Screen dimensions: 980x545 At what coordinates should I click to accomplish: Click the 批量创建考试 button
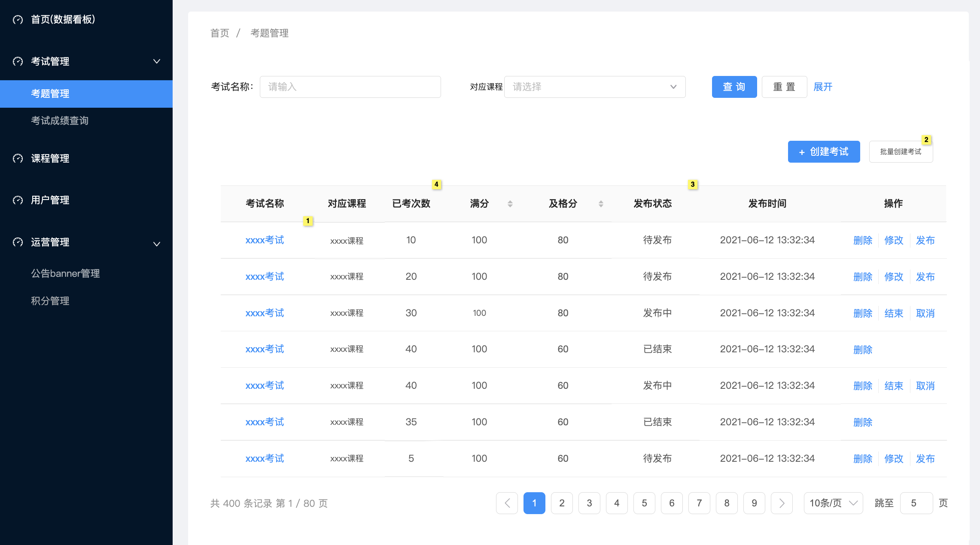pos(901,151)
